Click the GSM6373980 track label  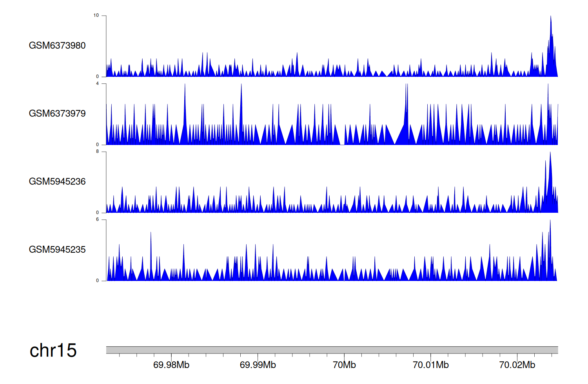57,45
